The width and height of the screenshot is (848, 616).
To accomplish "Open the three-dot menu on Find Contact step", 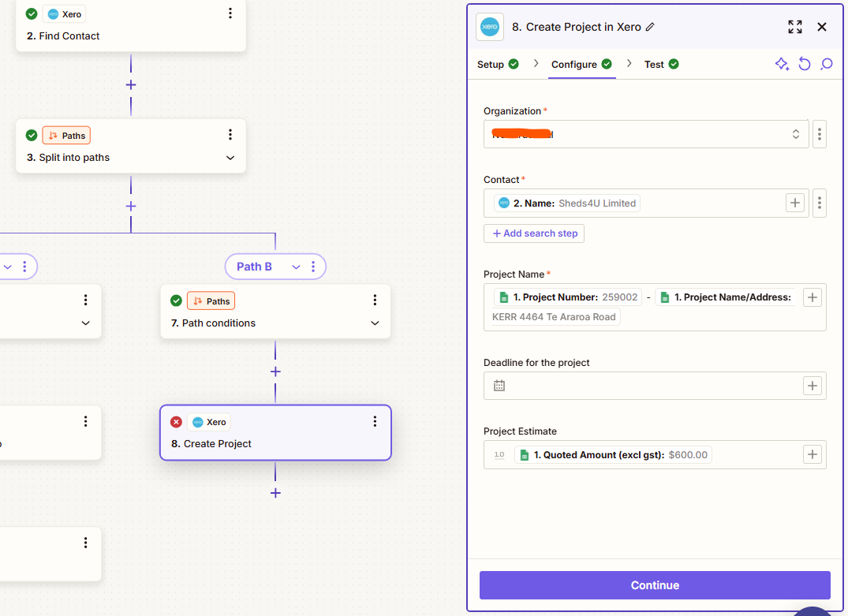I will 230,13.
